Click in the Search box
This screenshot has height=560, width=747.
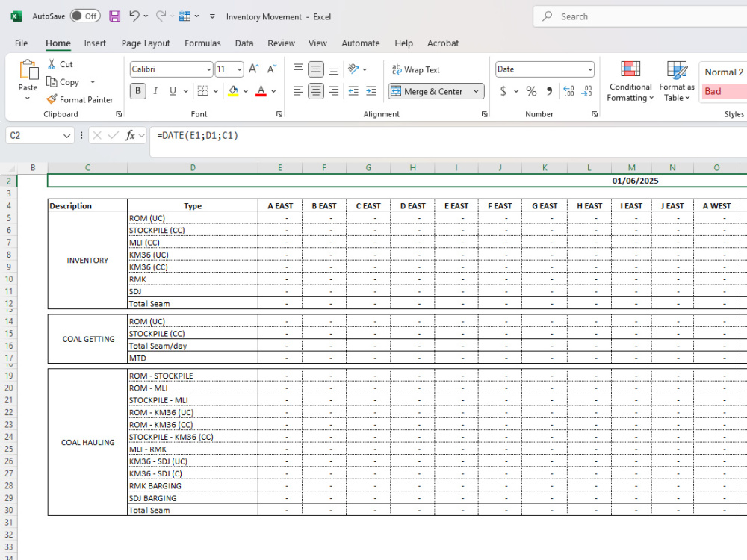point(640,16)
